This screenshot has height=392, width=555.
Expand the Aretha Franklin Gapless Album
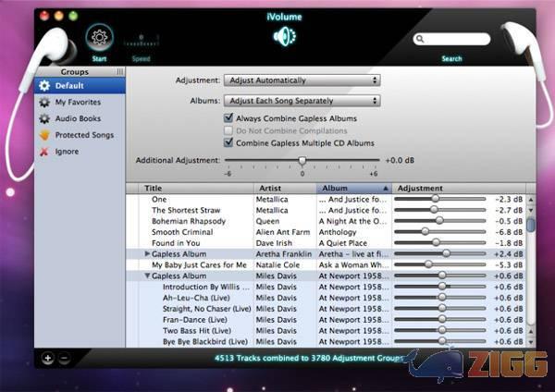148,253
